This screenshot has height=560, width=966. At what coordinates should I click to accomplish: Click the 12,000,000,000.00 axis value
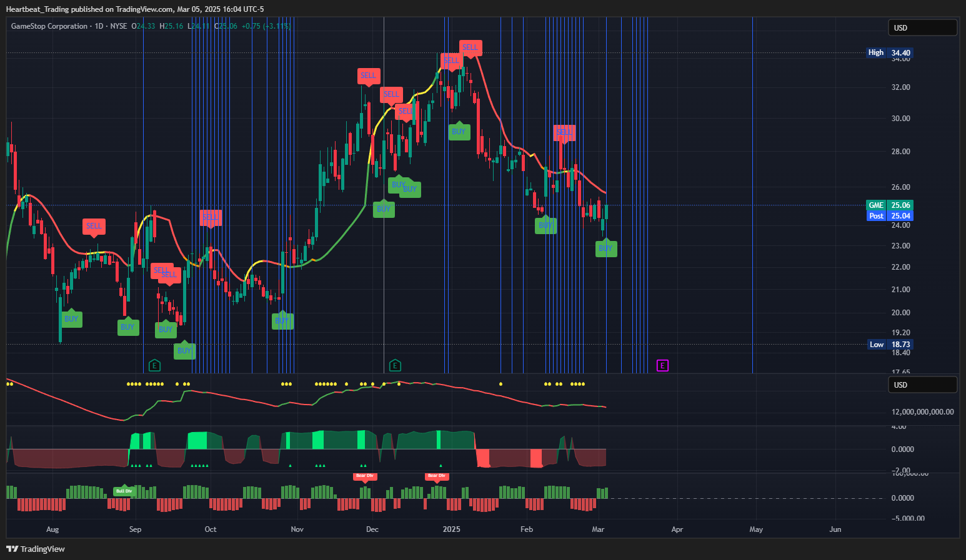(x=923, y=412)
